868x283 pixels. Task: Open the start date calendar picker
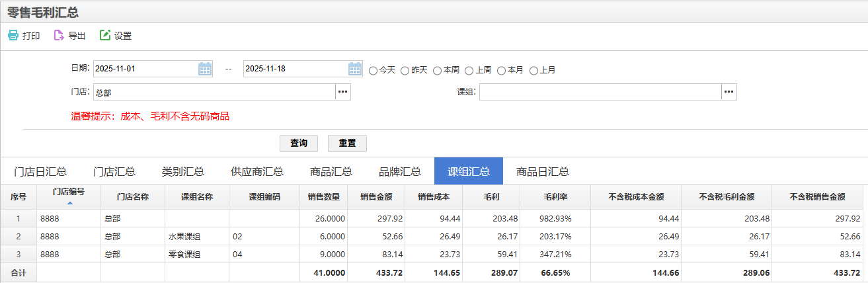205,69
